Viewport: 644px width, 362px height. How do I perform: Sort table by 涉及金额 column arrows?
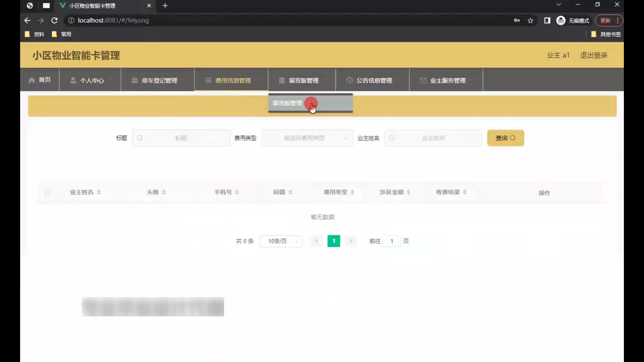point(409,192)
